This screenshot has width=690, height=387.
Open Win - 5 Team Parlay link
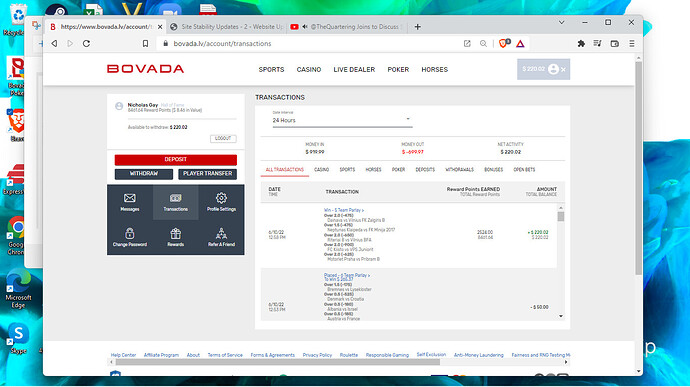pyautogui.click(x=344, y=210)
